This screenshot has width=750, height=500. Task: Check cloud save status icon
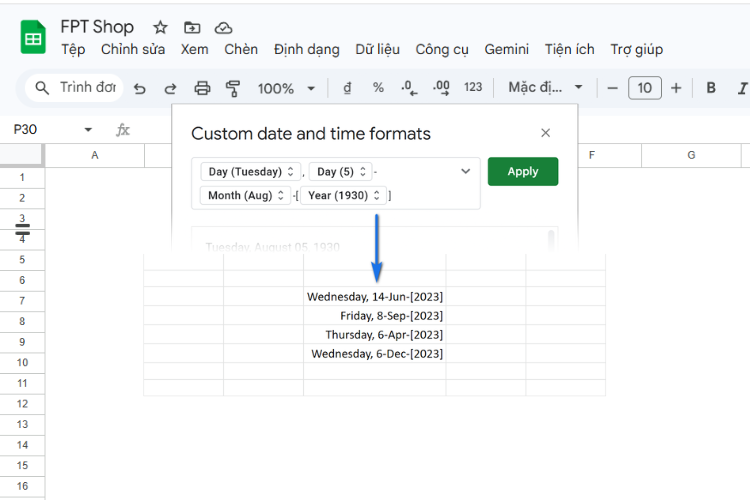(x=223, y=28)
